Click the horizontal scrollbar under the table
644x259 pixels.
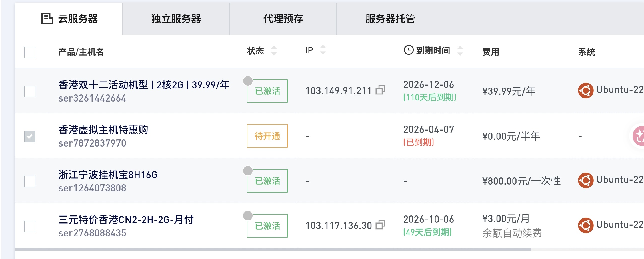coord(273,250)
